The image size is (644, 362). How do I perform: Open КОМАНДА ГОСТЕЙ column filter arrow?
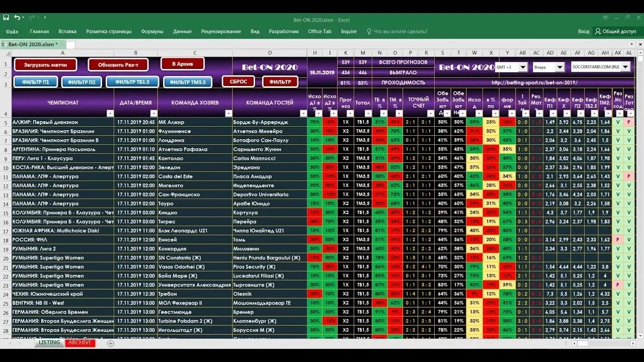pyautogui.click(x=303, y=114)
